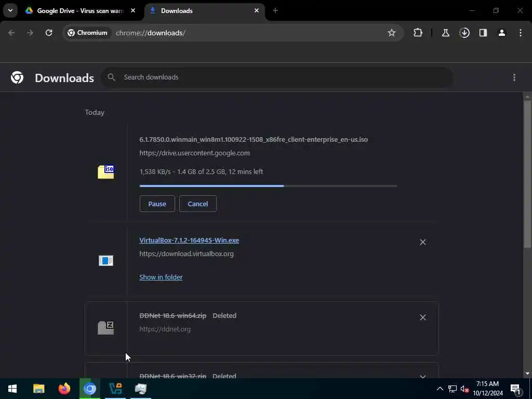Open the Extensions puzzle icon
This screenshot has height=399, width=532.
point(418,33)
